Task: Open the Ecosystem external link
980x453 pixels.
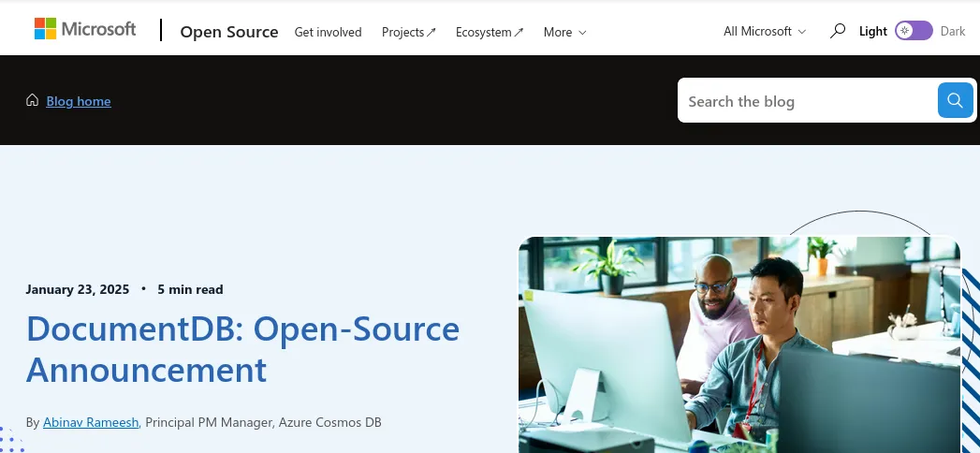Action: (x=490, y=32)
